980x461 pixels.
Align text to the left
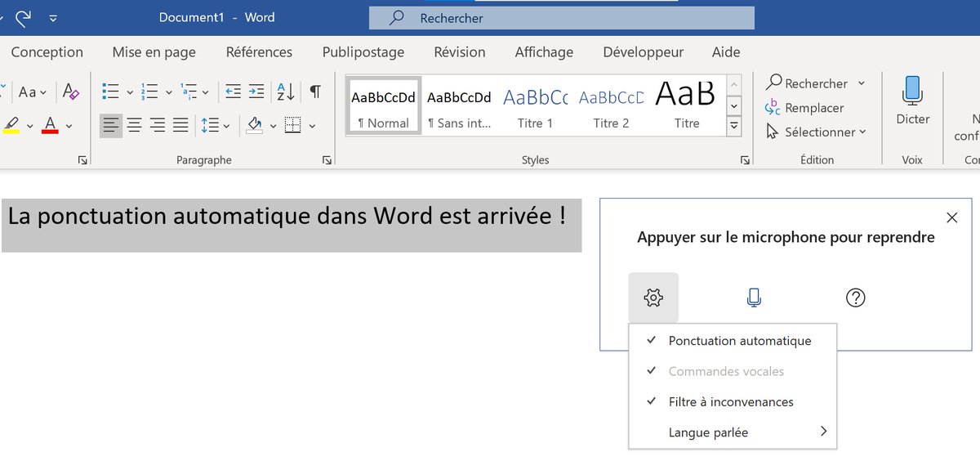(111, 125)
